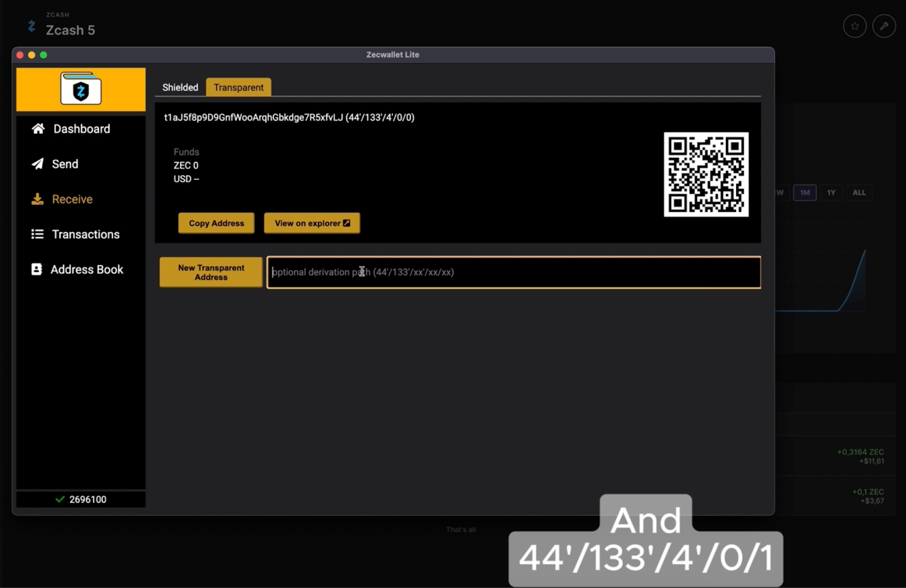This screenshot has height=588, width=906.
Task: Click the address QR code
Action: [x=706, y=174]
